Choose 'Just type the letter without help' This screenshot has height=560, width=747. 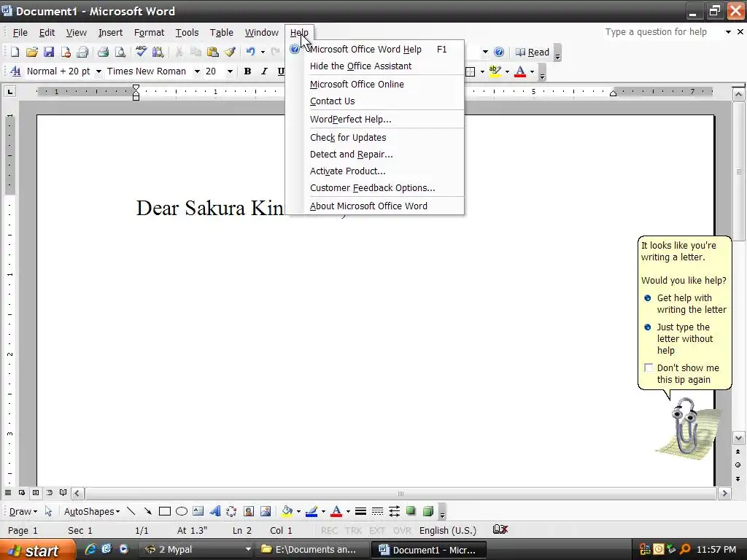coord(684,338)
